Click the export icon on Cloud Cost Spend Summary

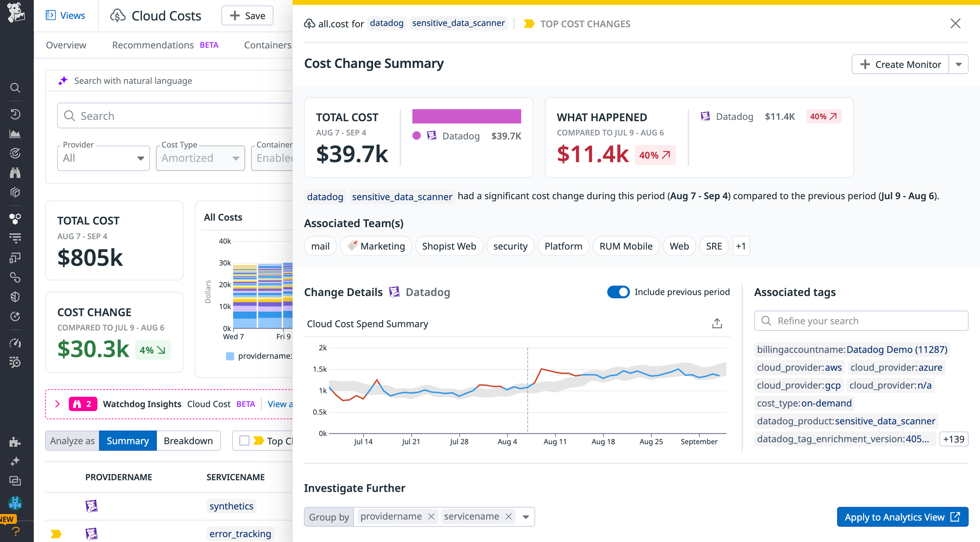click(717, 323)
